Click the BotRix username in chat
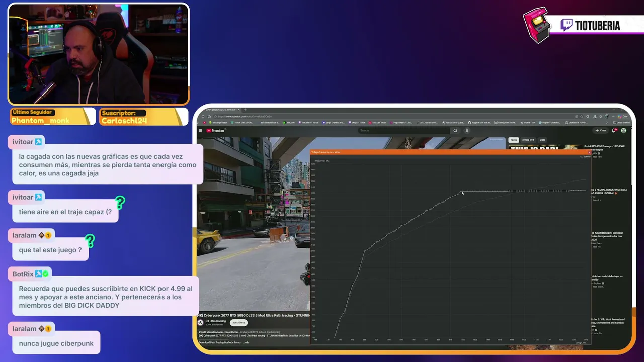Screen dimensions: 644x362 tap(23, 274)
